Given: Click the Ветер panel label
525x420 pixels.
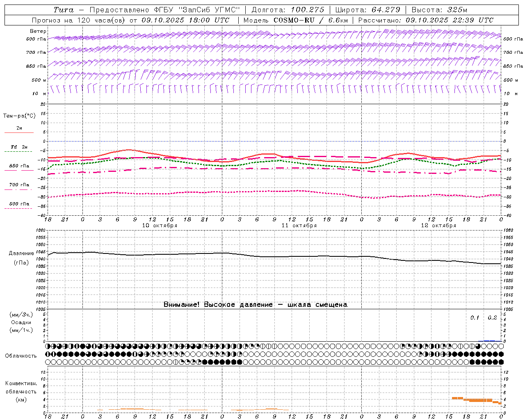Looking at the screenshot, I should click(x=38, y=31).
